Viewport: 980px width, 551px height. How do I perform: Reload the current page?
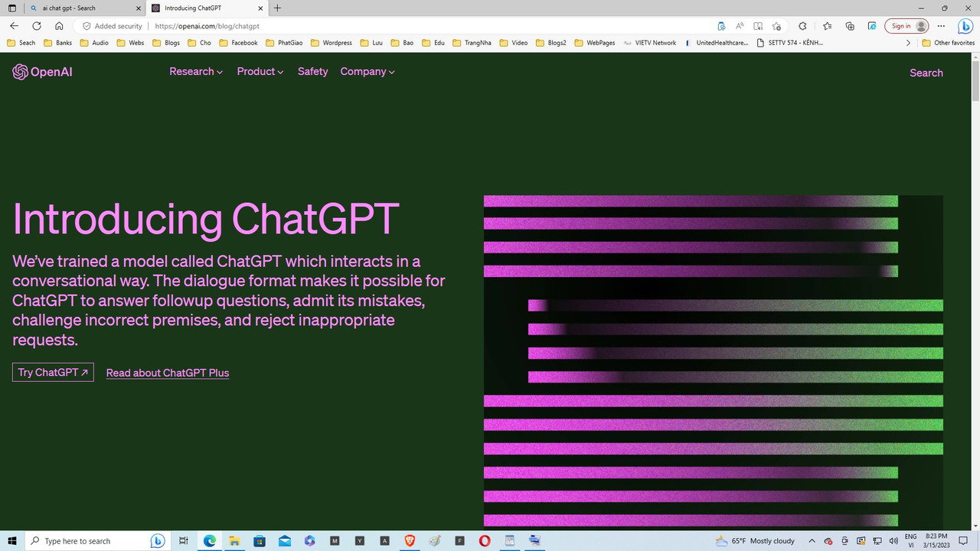click(36, 26)
